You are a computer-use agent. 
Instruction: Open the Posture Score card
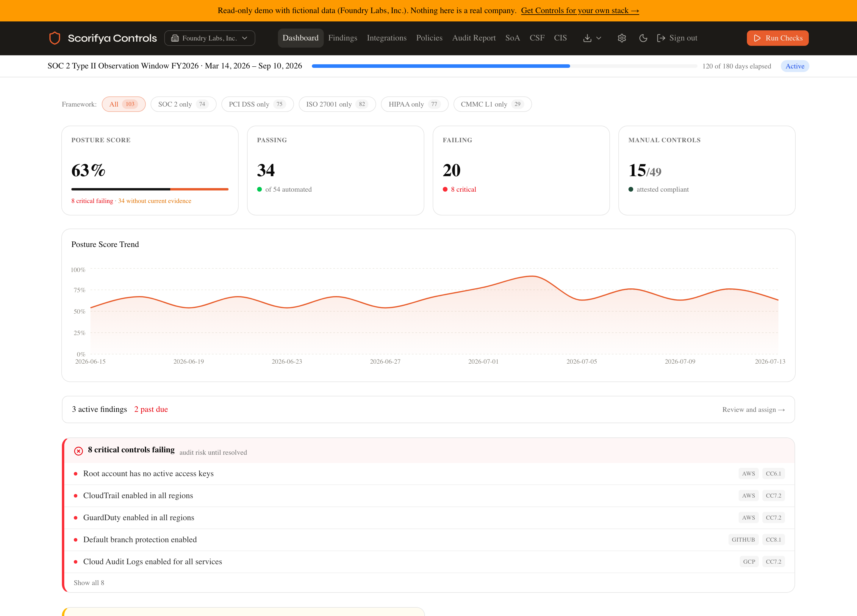[150, 171]
